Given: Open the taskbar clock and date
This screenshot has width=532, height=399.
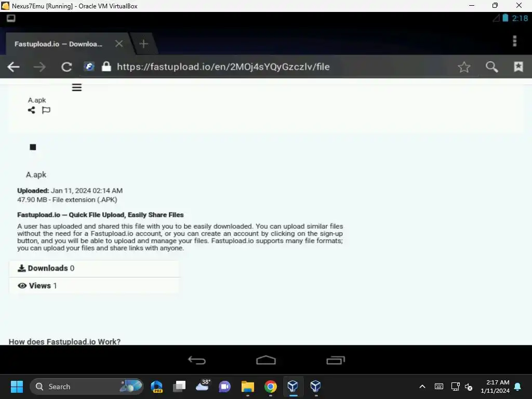Looking at the screenshot, I should 495,387.
